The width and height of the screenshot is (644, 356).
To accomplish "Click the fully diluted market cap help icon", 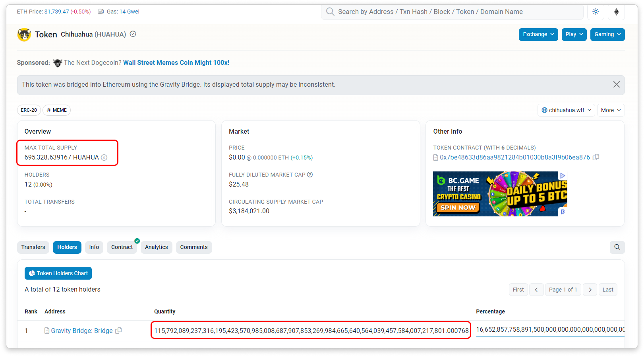I will tap(310, 175).
